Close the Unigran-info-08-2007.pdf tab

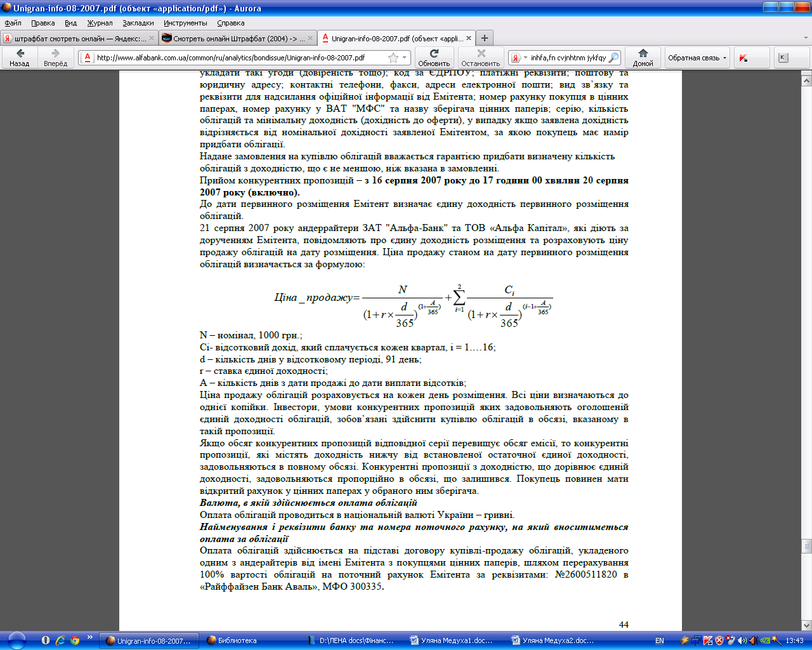(x=468, y=39)
